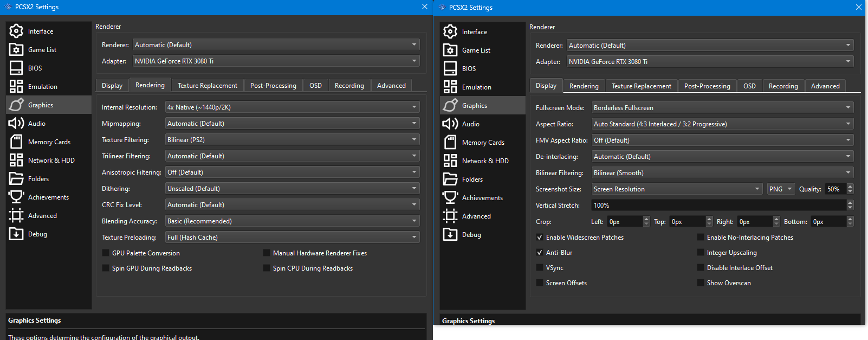Switch to Rendering tab in right window
Image resolution: width=868 pixels, height=340 pixels.
point(584,86)
